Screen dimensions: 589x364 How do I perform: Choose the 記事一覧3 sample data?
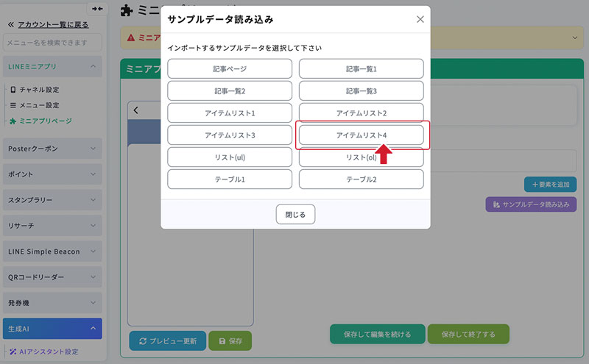coord(361,90)
